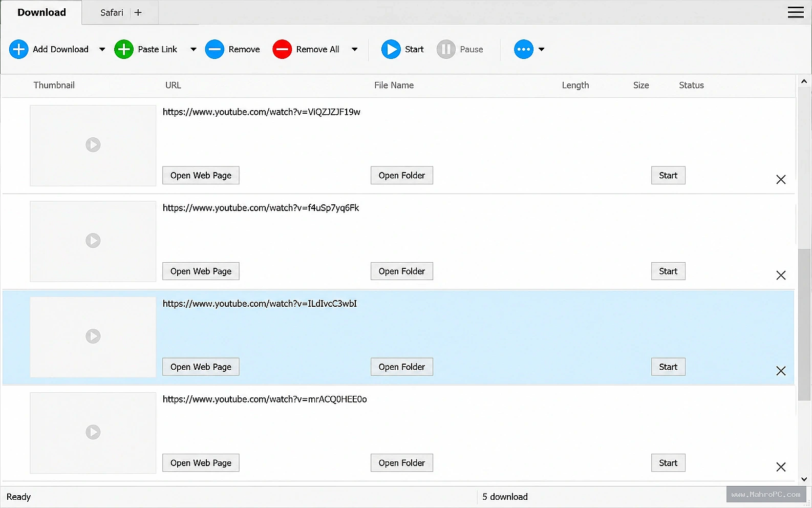Click the Remove label in toolbar
The height and width of the screenshot is (508, 812).
(244, 50)
